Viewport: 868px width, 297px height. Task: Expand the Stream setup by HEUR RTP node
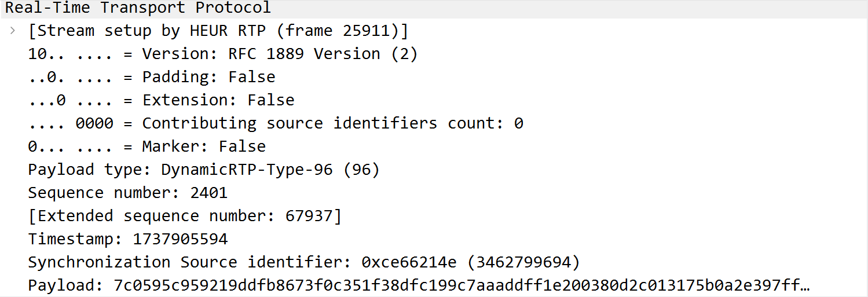coord(13,30)
